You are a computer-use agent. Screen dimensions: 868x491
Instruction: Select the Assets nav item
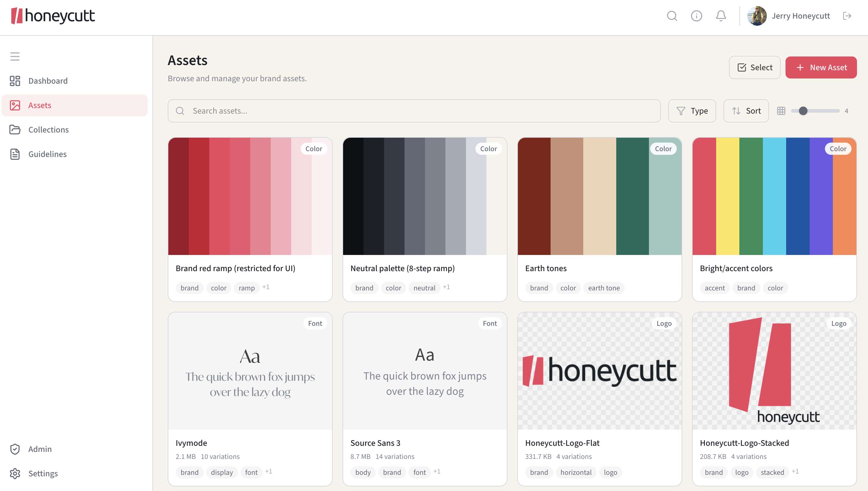tap(75, 105)
